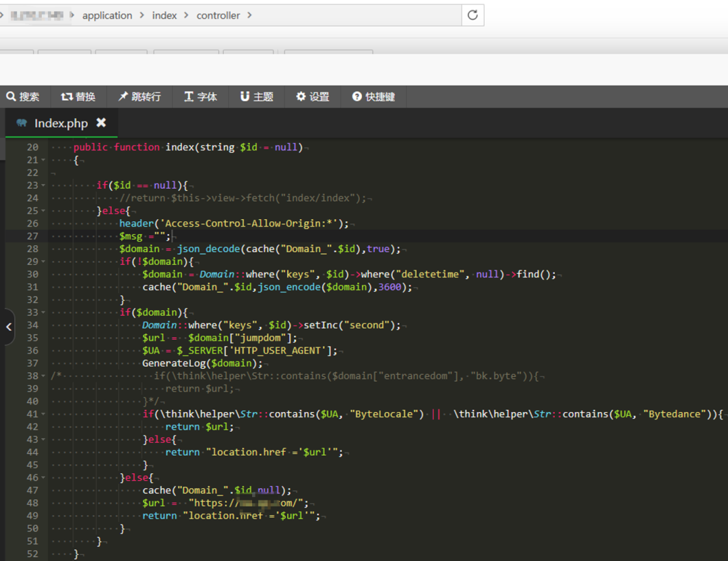Click the 跳转行 jump-to-line tool
Screen dimensions: 728x561
[140, 97]
